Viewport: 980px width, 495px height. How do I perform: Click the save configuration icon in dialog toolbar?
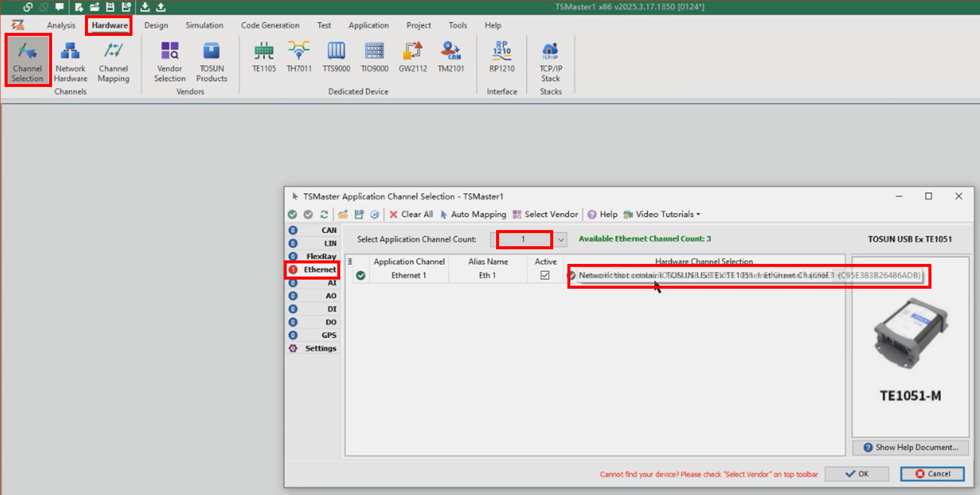pos(359,214)
